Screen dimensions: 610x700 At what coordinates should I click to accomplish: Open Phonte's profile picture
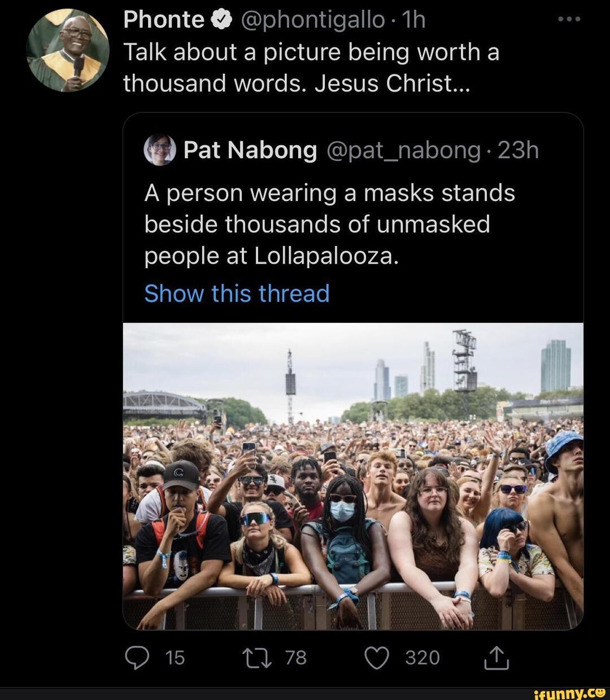pos(68,51)
